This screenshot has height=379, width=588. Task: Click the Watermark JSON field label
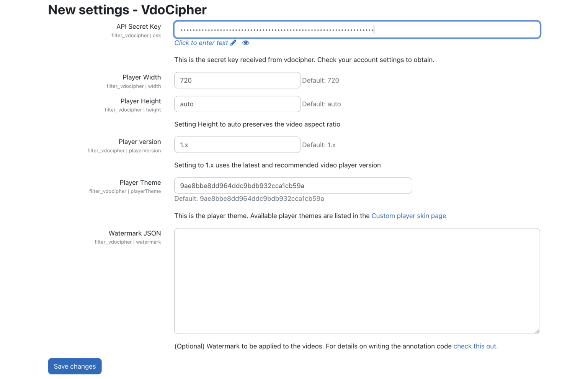pyautogui.click(x=135, y=233)
